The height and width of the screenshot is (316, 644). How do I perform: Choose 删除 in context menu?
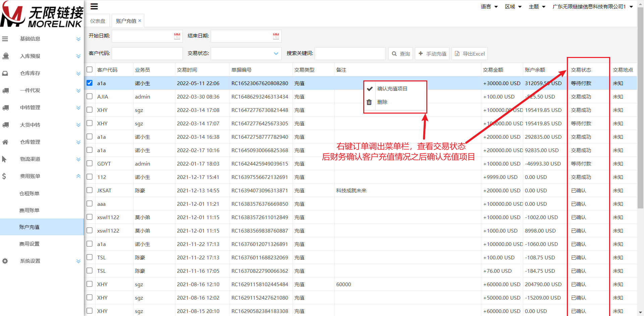click(395, 102)
